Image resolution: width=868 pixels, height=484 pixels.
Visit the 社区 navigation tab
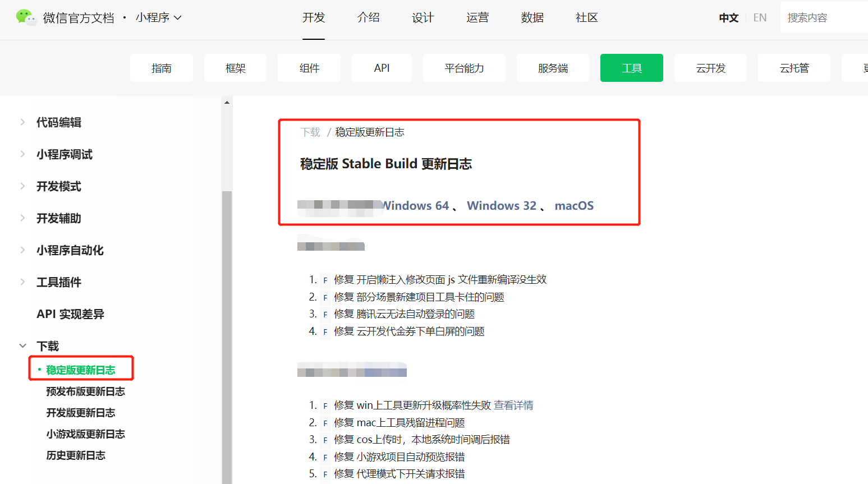tap(586, 17)
